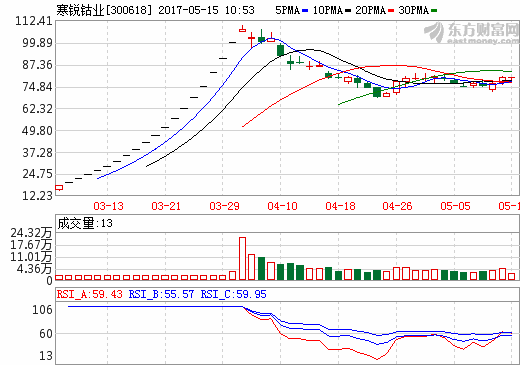Click the first red candlestick near 12.23
This screenshot has width=520, height=365.
[x=59, y=188]
